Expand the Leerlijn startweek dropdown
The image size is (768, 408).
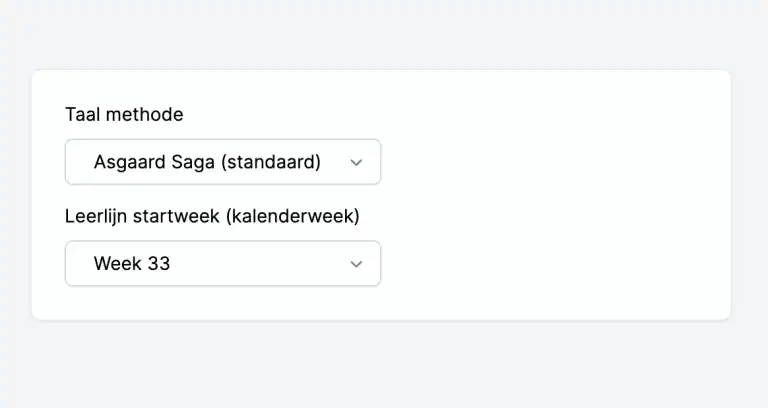tap(222, 264)
